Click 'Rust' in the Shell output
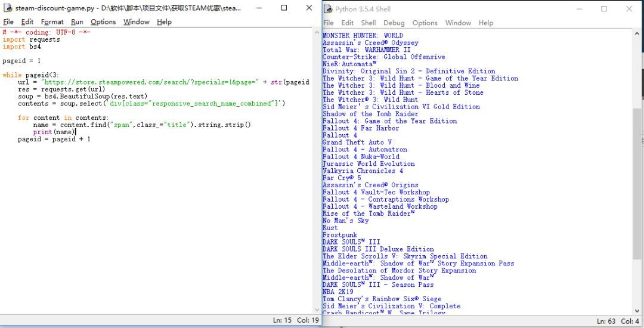644x328 pixels. point(330,227)
